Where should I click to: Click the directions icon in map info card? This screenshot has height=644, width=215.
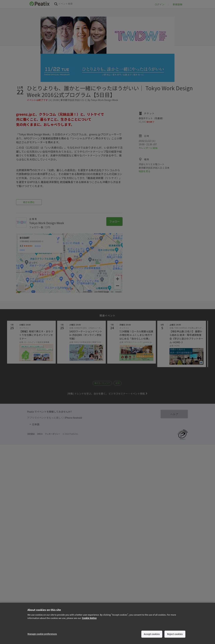[x=58, y=239]
